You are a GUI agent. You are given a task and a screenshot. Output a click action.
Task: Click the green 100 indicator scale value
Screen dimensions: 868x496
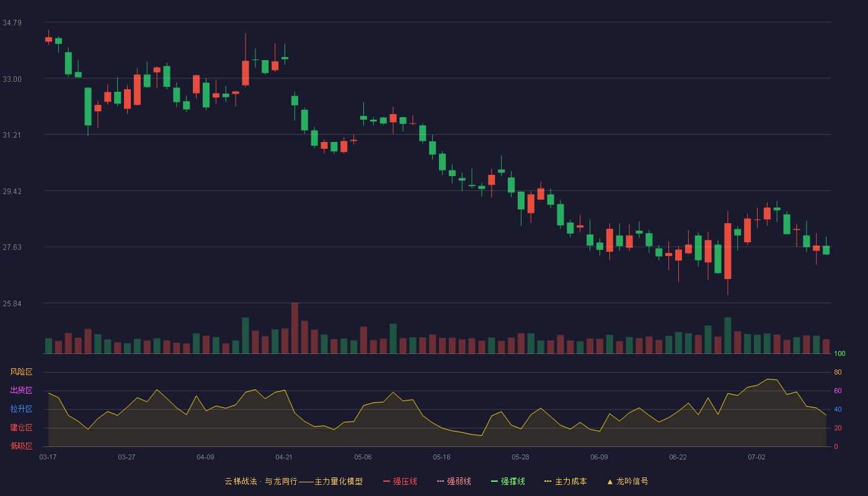click(839, 354)
